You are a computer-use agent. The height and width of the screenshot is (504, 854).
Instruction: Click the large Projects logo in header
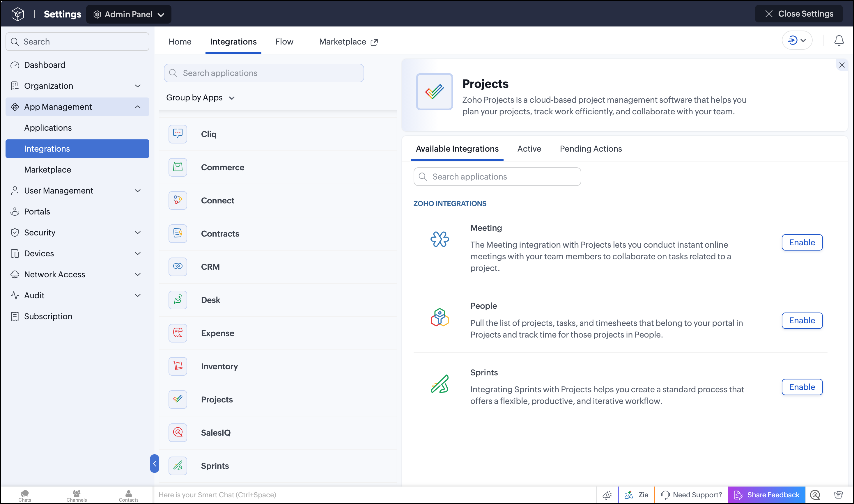tap(434, 91)
